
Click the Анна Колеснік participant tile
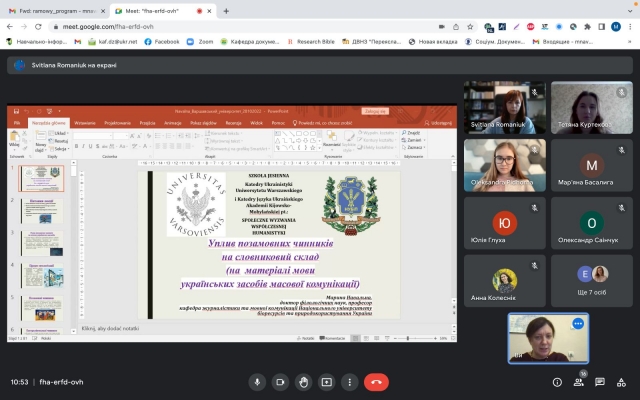click(x=505, y=281)
